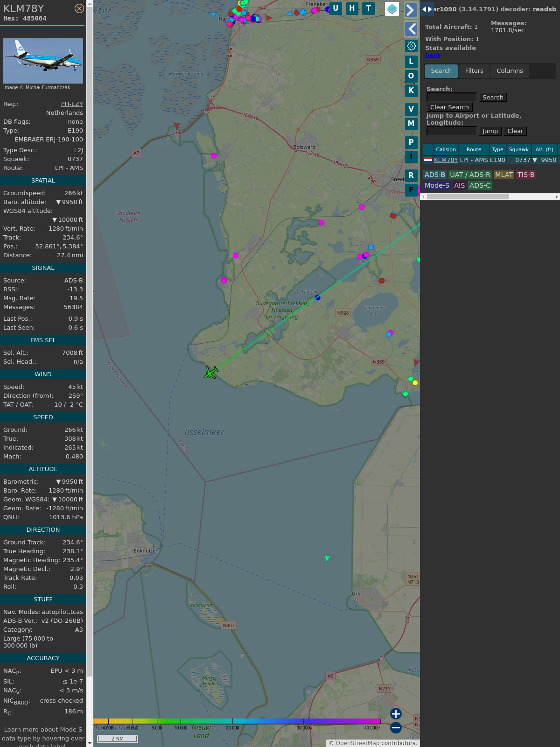
Task: Open the settings gear icon
Action: (411, 46)
